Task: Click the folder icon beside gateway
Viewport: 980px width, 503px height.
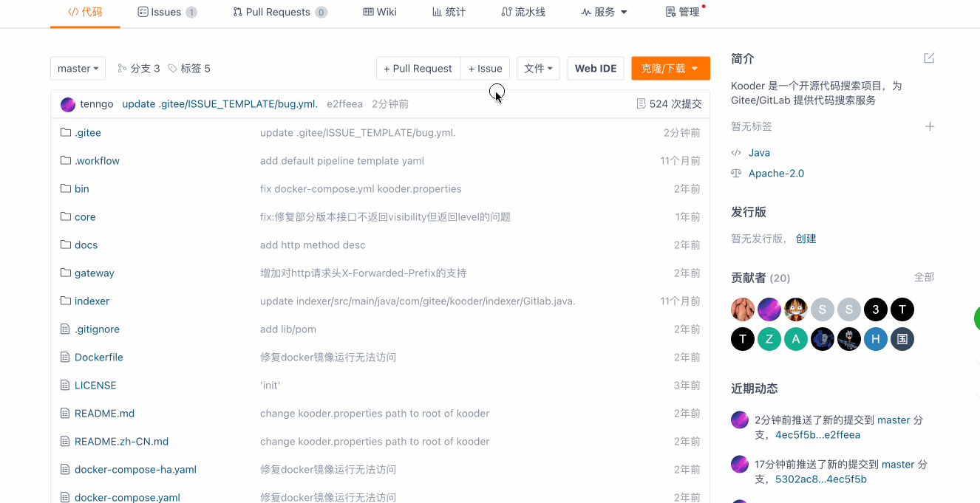Action: coord(65,273)
